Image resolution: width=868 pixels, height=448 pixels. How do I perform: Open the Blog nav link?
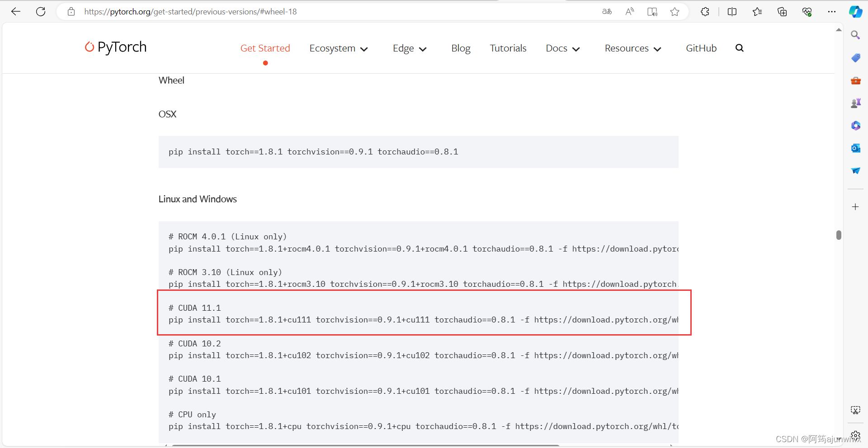(x=461, y=48)
